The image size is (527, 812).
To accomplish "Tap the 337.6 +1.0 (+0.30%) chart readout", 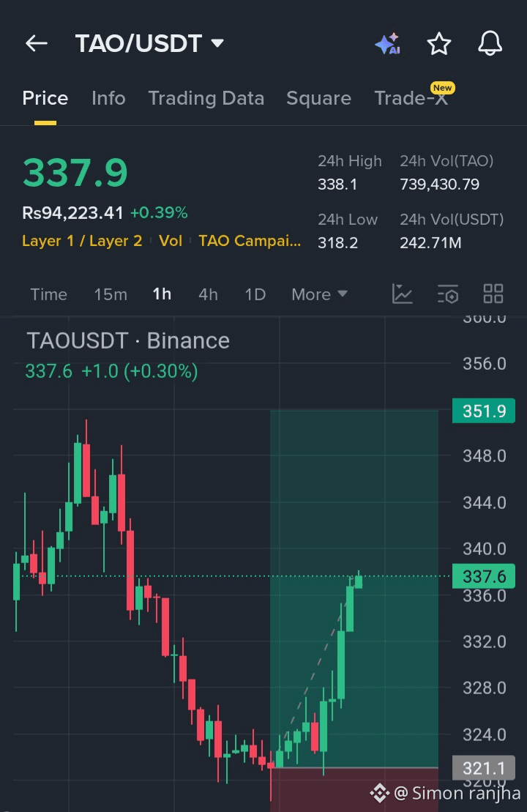I will pos(111,371).
